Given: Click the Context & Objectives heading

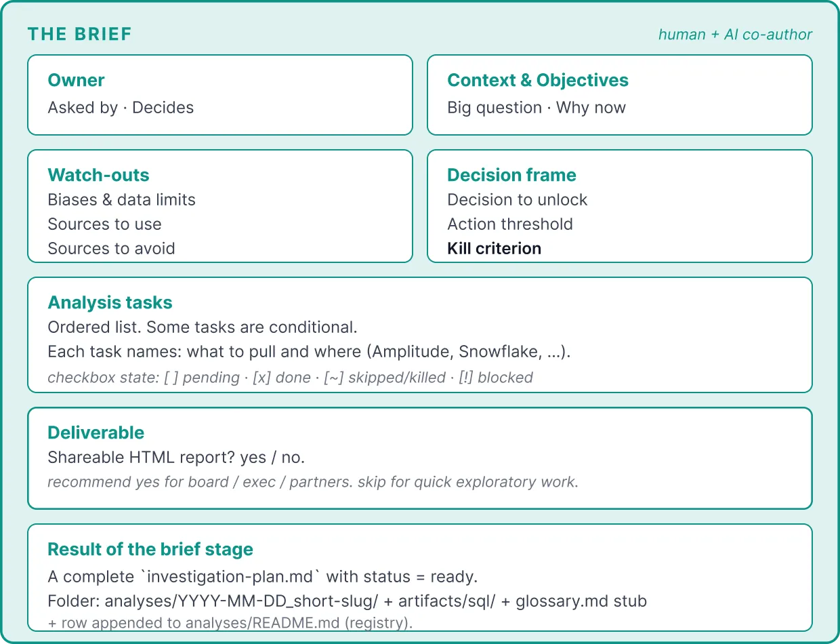Looking at the screenshot, I should pyautogui.click(x=538, y=80).
